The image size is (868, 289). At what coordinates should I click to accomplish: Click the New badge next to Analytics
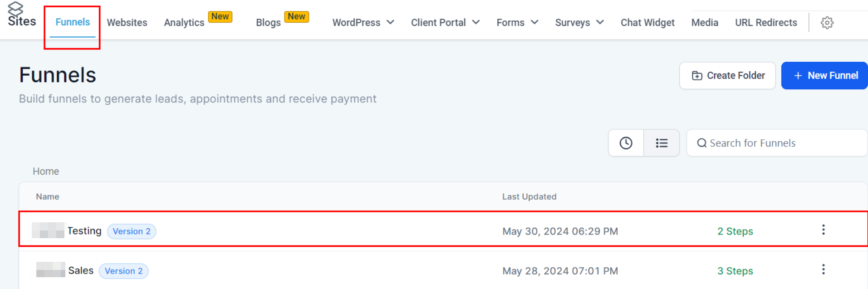(220, 16)
